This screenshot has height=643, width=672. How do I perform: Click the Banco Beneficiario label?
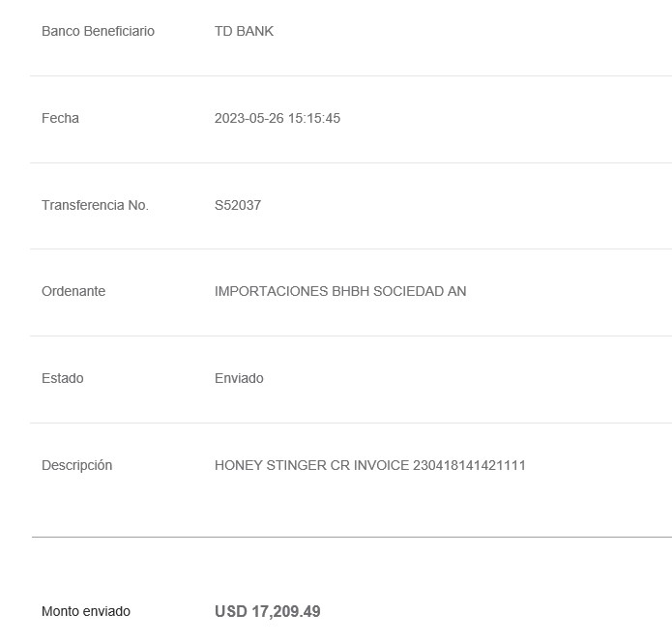99,31
